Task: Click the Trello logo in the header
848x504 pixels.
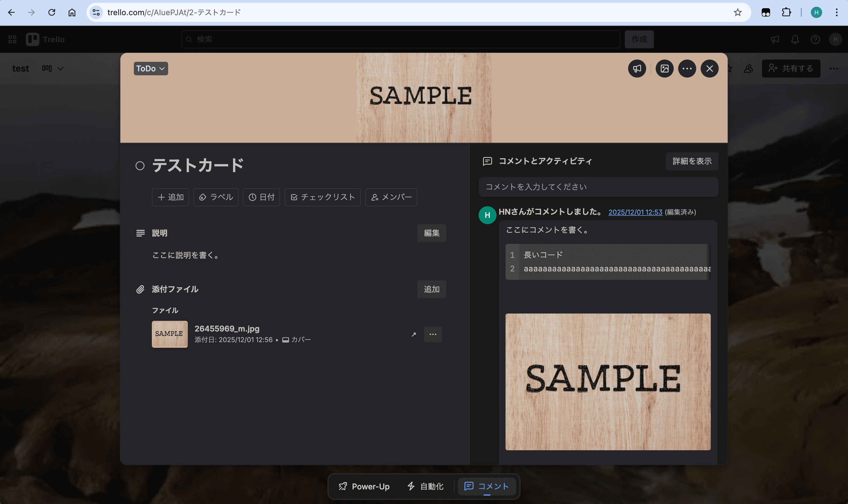Action: pos(45,39)
